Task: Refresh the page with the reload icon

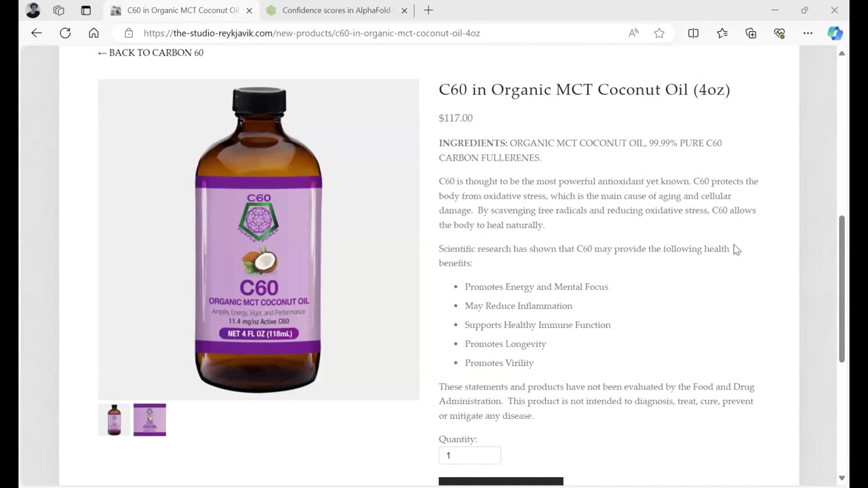Action: pos(65,33)
